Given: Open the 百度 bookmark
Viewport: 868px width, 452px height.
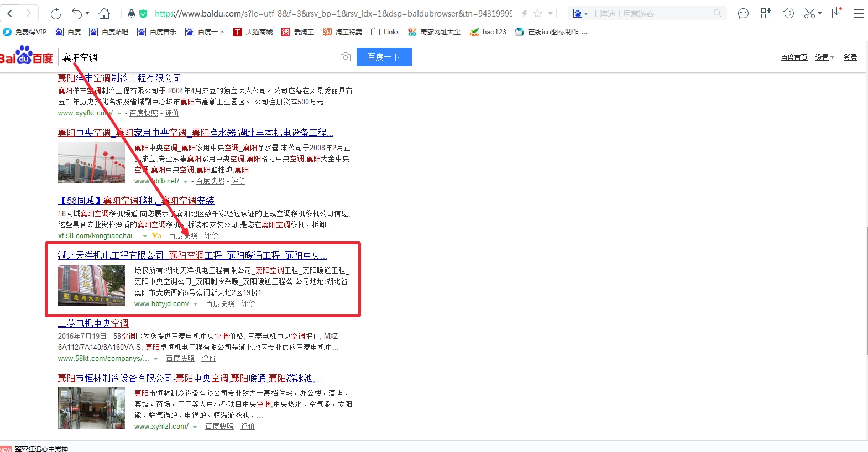Looking at the screenshot, I should 68,32.
